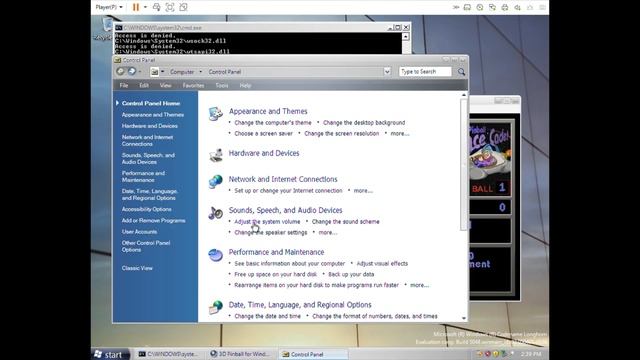The width and height of the screenshot is (640, 360).
Task: Click the CD/DVD clock-like device icon in VMware toolbar
Action: tap(480, 7)
